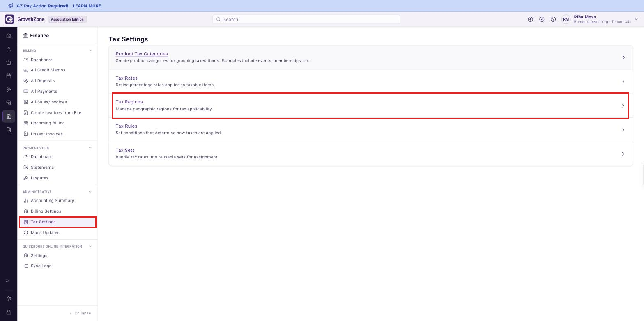Screen dimensions: 644x321
Task: Expand left rail with double-chevron icon
Action: click(x=7, y=281)
